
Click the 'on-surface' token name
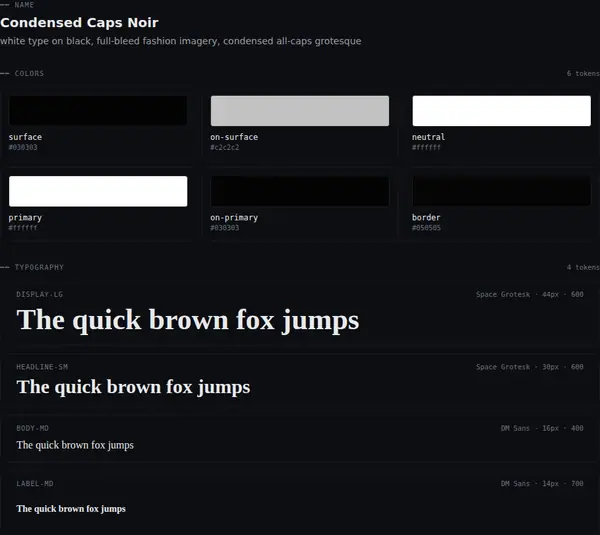[x=234, y=137]
